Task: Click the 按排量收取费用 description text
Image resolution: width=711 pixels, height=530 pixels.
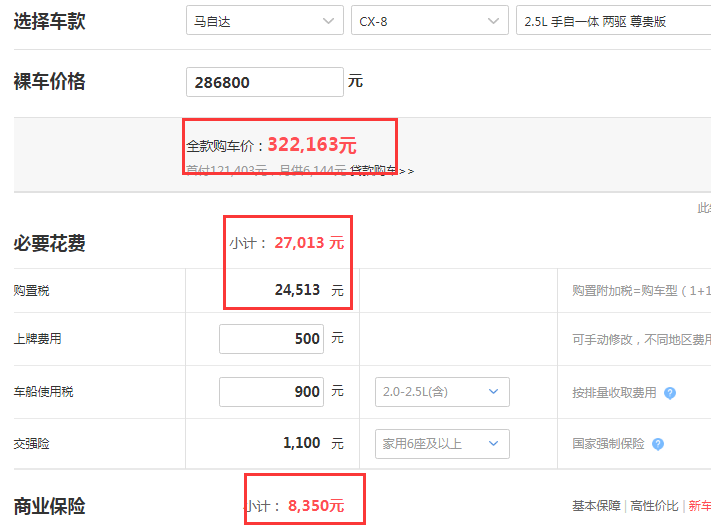Action: tap(614, 393)
